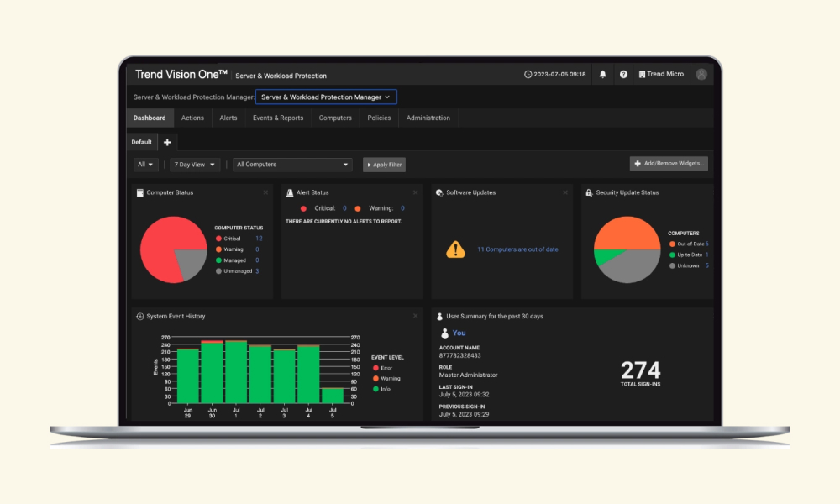This screenshot has height=504, width=840.
Task: Click the clock icon beside the timestamp
Action: click(x=528, y=75)
